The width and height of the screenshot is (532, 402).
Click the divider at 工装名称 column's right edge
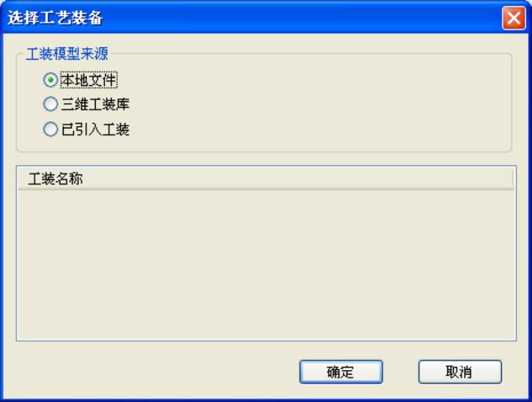(x=513, y=178)
